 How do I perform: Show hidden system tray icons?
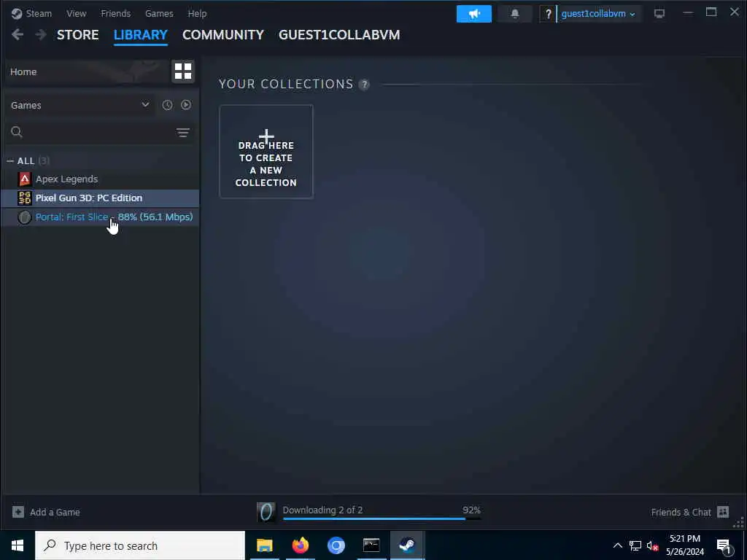point(617,545)
